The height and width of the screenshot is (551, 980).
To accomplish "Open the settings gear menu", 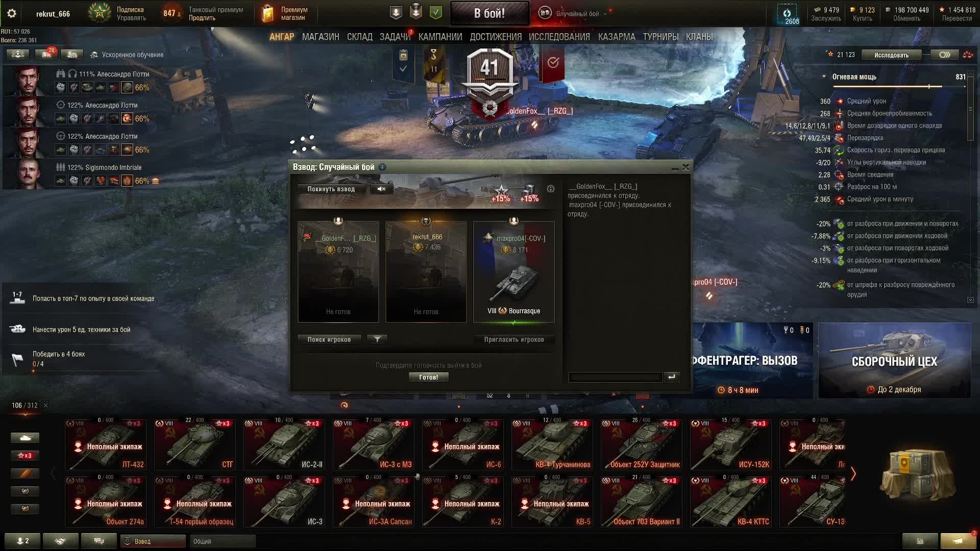I will pyautogui.click(x=12, y=14).
